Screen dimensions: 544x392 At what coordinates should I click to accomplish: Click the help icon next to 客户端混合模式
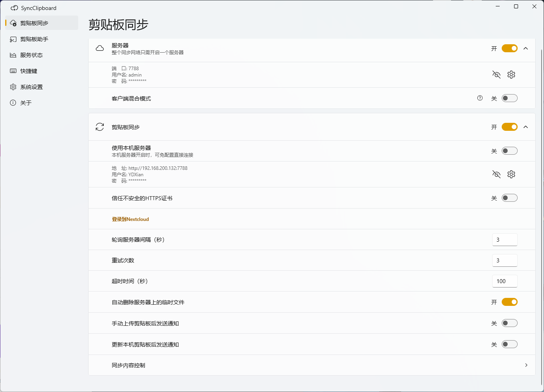click(480, 98)
